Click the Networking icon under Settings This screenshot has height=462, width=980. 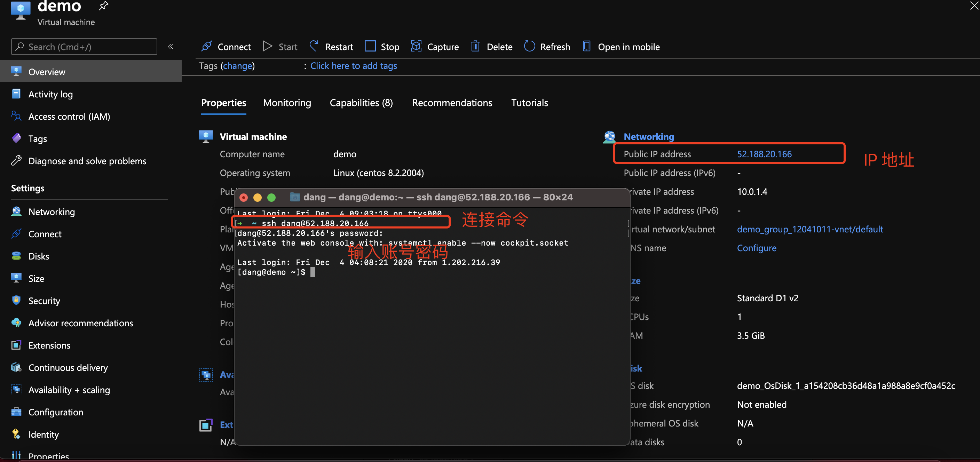coord(16,212)
